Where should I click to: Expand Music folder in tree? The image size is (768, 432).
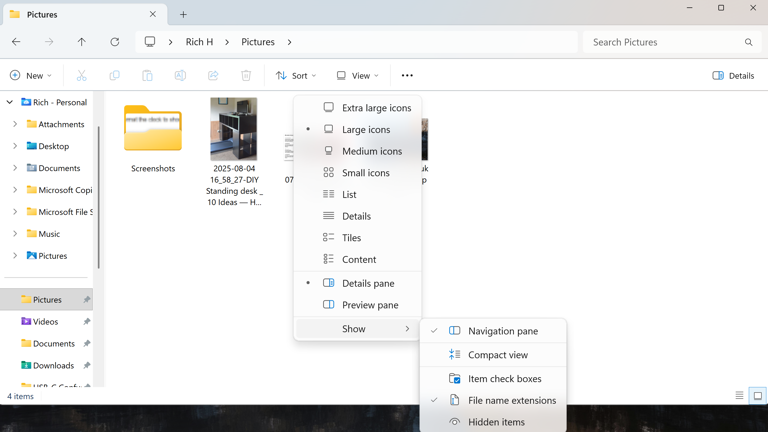click(15, 234)
